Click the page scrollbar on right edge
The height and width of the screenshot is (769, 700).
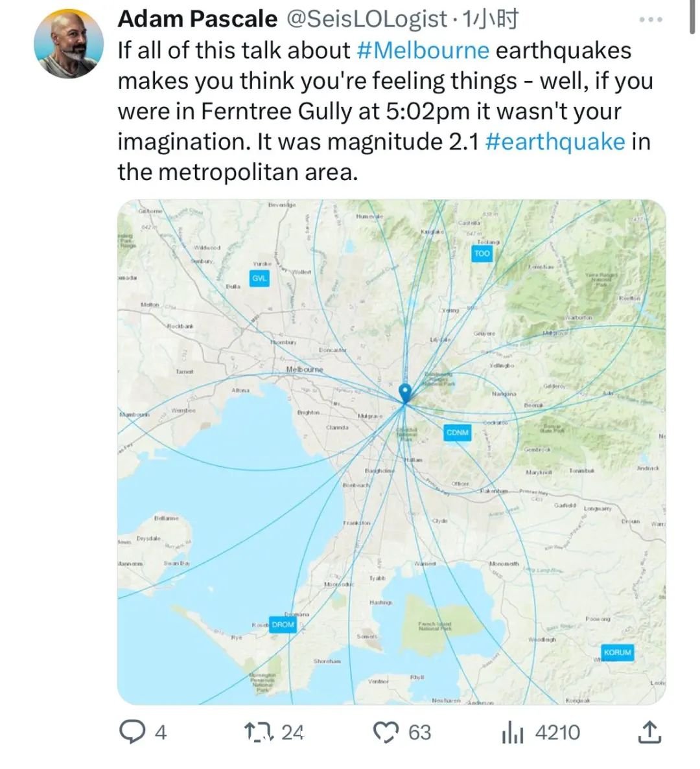coord(693,17)
